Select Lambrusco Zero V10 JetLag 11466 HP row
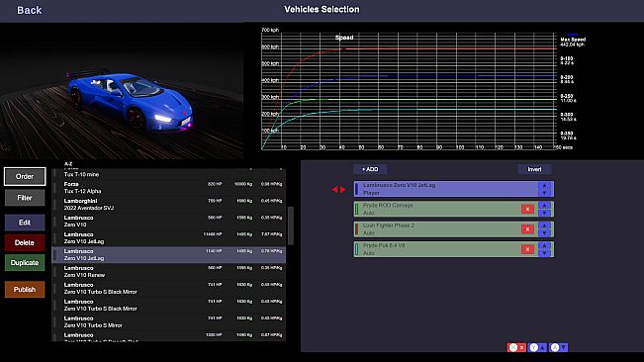This screenshot has width=644, height=362. pyautogui.click(x=169, y=238)
